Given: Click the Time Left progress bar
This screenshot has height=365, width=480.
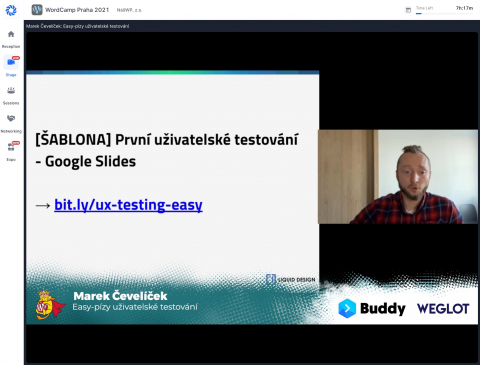Looking at the screenshot, I should 444,13.
